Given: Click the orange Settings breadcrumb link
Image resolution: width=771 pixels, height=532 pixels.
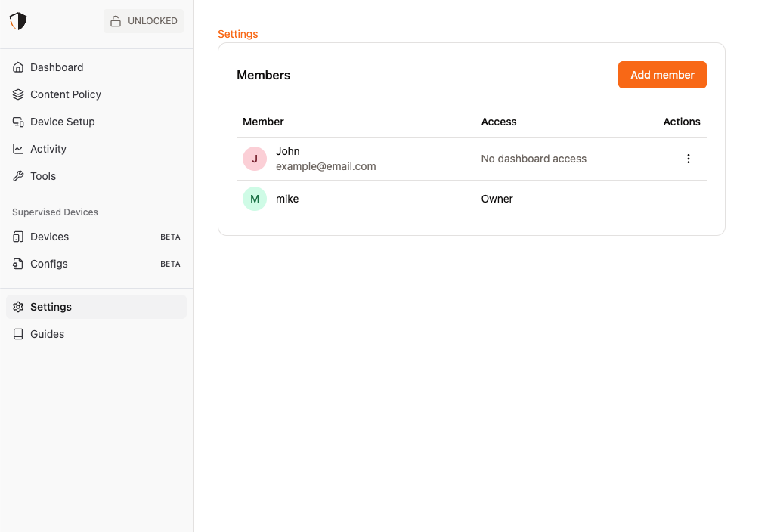Looking at the screenshot, I should click(x=238, y=34).
